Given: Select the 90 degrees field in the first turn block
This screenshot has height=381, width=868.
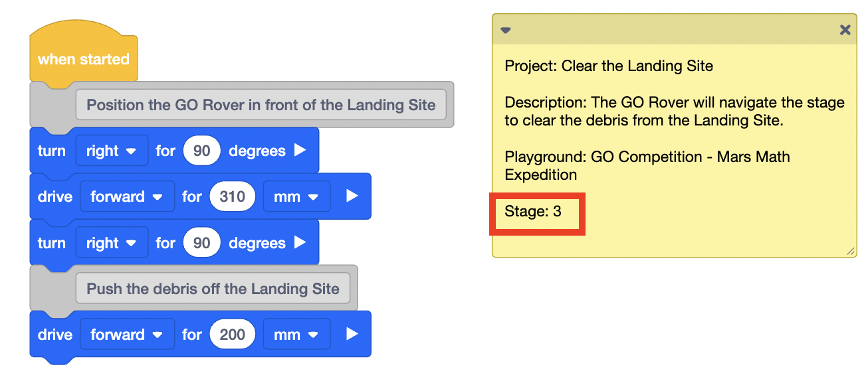Looking at the screenshot, I should pyautogui.click(x=201, y=151).
